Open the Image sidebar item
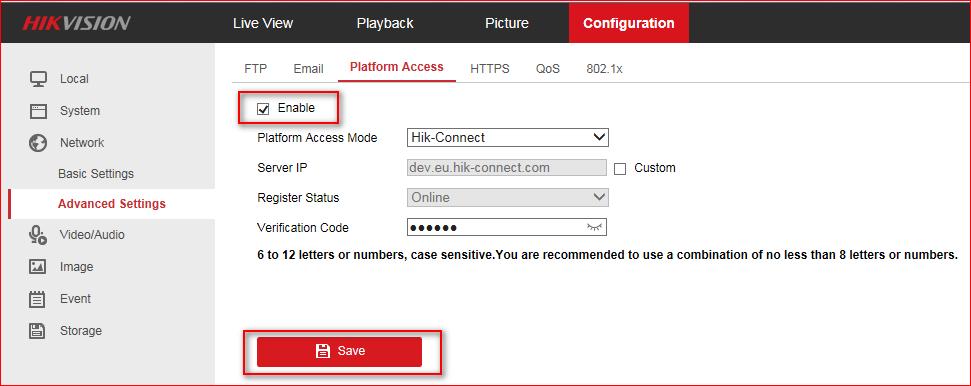This screenshot has height=386, width=971. point(76,266)
